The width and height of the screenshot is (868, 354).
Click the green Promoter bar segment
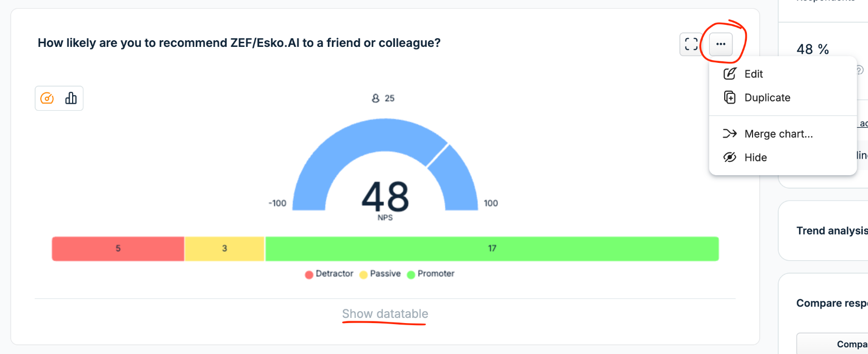[x=492, y=248]
